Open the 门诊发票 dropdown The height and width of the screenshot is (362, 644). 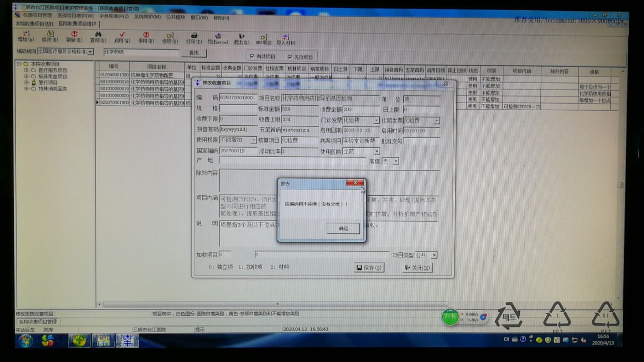tap(376, 121)
